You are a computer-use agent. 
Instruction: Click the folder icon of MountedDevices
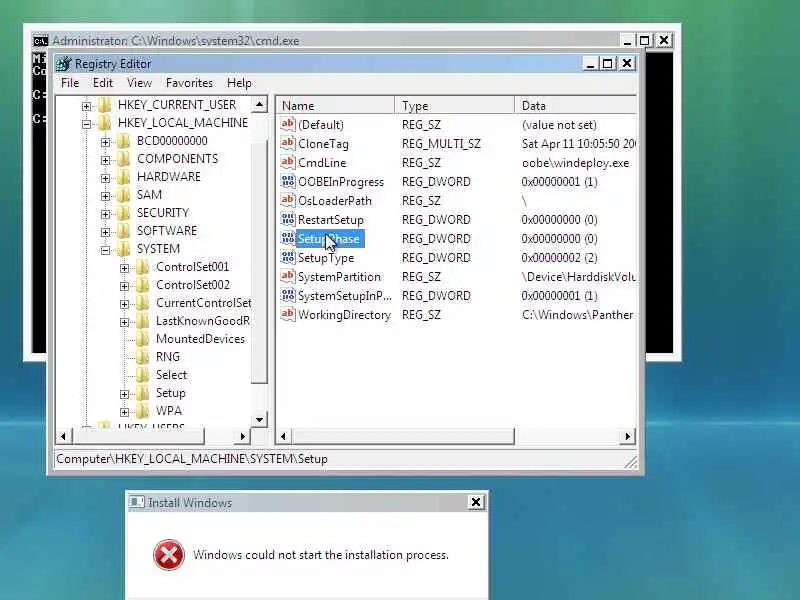tap(143, 339)
